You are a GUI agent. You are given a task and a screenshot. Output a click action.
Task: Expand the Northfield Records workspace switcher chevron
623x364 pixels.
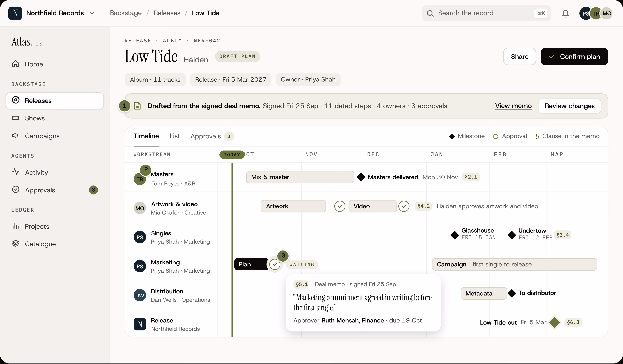click(92, 13)
